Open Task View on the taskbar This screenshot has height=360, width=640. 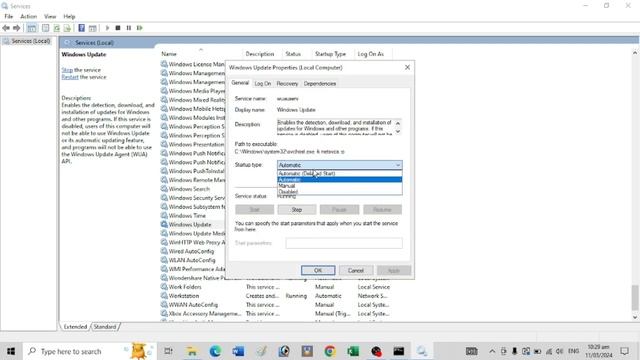click(168, 351)
